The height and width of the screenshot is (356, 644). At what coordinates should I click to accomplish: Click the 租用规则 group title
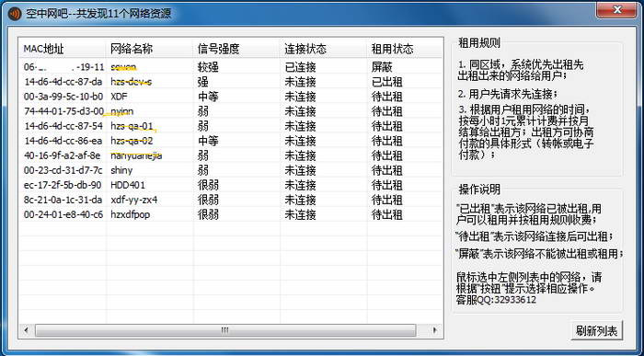[x=479, y=42]
